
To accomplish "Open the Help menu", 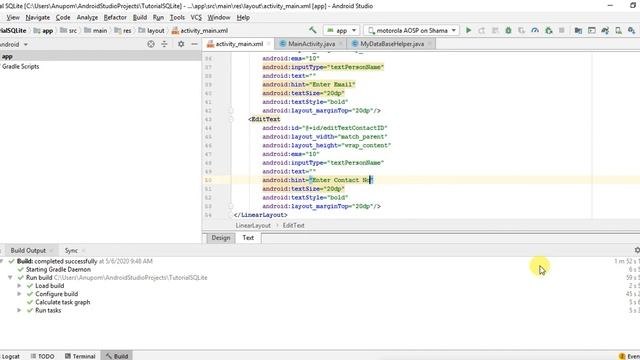I will pos(243,18).
